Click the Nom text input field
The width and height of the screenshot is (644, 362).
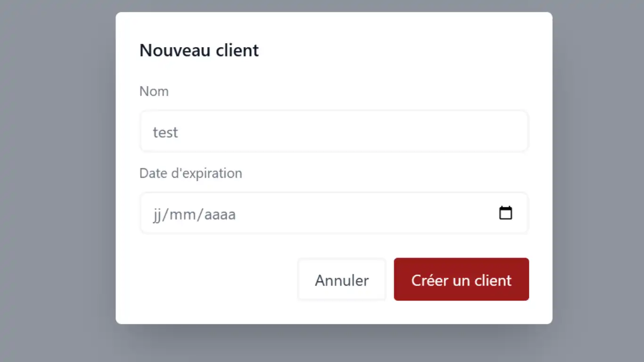pos(334,132)
